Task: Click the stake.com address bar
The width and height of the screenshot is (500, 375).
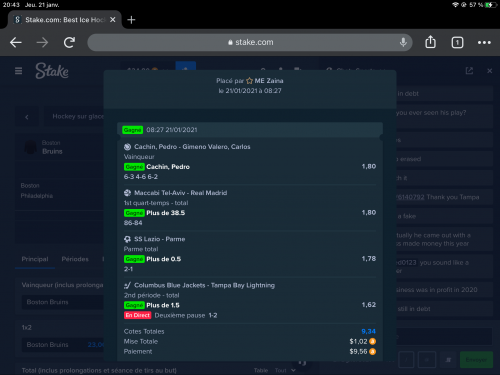Action: 250,42
